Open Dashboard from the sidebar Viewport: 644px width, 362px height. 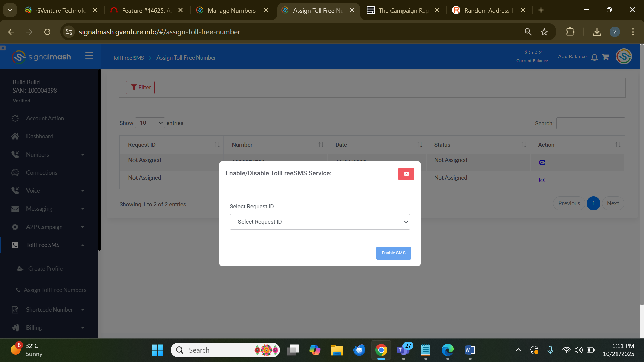tap(40, 136)
